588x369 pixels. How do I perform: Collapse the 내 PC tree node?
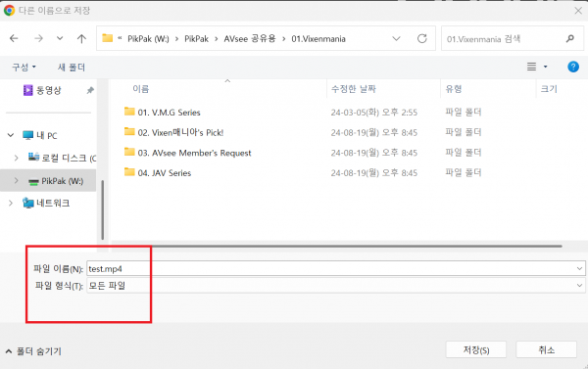(x=11, y=135)
